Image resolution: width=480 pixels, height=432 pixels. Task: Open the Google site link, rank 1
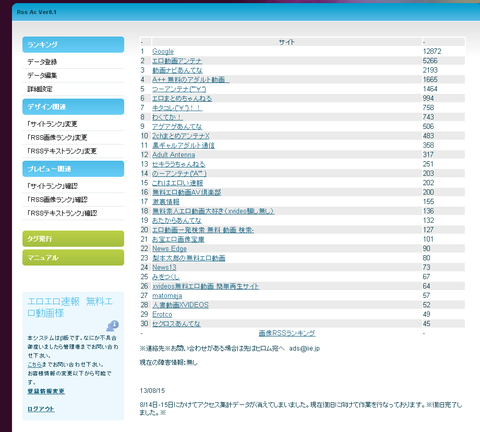[x=163, y=51]
